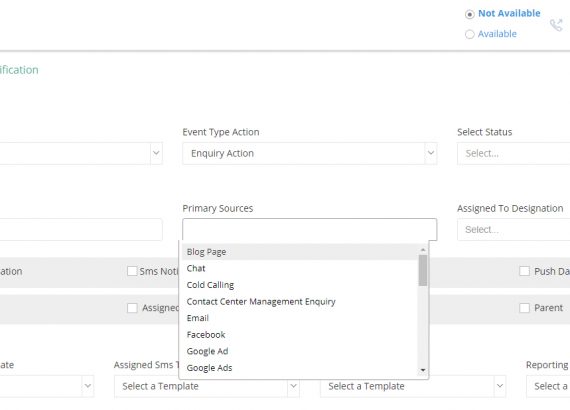Choose Contact Center Management Enquiry option
This screenshot has width=570, height=410.
tap(300, 301)
